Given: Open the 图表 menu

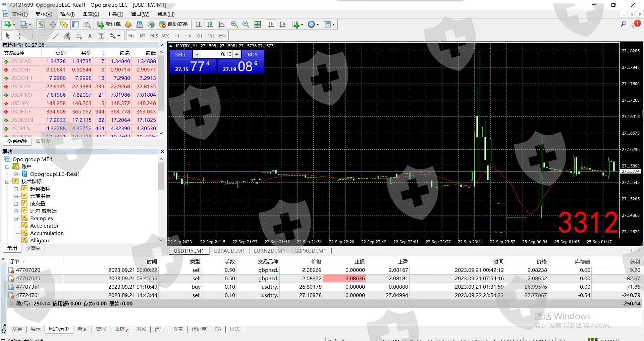Looking at the screenshot, I should tap(91, 14).
